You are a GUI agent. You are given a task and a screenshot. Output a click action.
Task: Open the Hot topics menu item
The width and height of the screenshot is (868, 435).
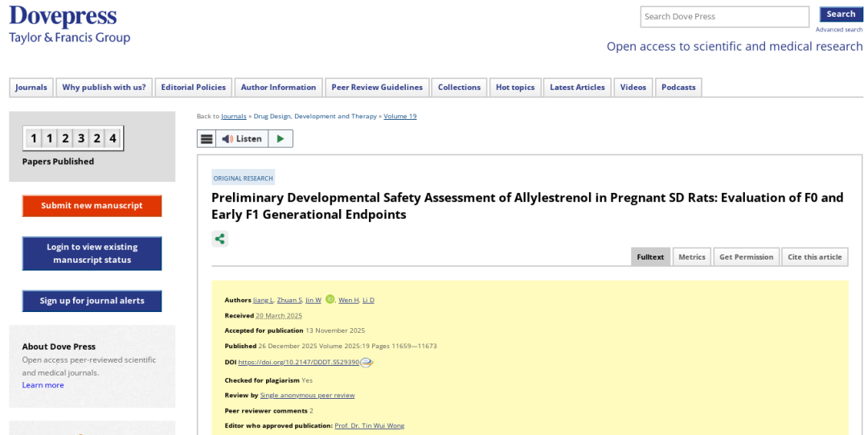(515, 88)
